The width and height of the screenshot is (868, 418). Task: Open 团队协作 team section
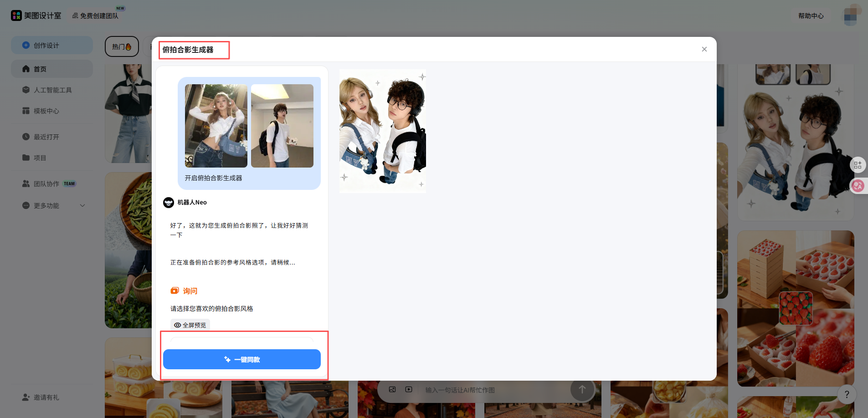46,184
